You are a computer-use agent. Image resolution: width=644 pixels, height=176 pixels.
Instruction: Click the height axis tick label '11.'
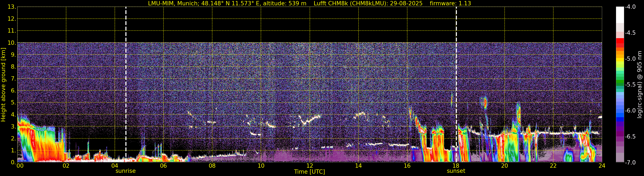click(12, 31)
